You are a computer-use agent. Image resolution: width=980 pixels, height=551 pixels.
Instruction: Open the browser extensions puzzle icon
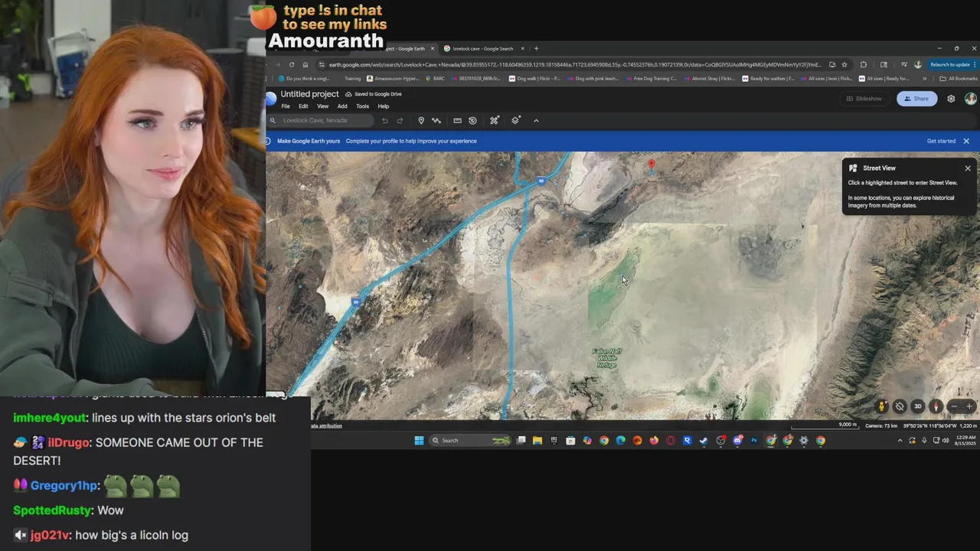(x=864, y=64)
